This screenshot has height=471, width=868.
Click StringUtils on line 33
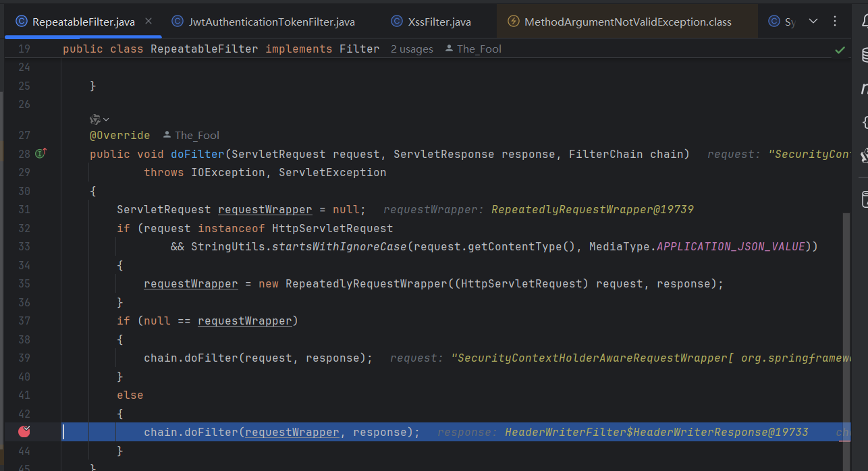(x=228, y=246)
